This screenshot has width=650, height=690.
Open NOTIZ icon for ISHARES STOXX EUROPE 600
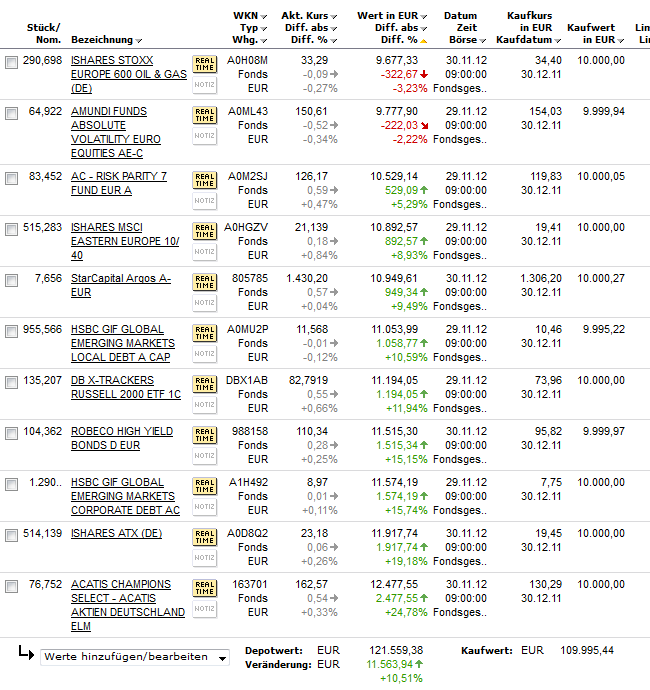pos(205,84)
